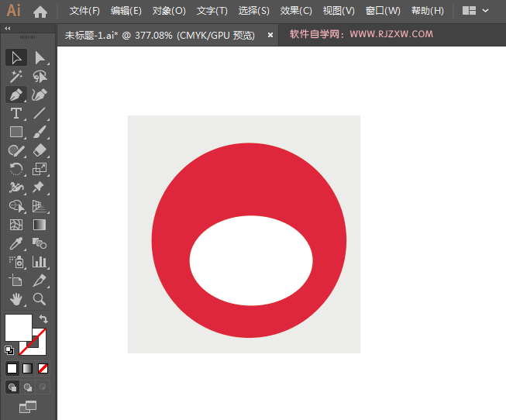Apply Gradient mode button
Image resolution: width=506 pixels, height=420 pixels.
click(x=27, y=368)
